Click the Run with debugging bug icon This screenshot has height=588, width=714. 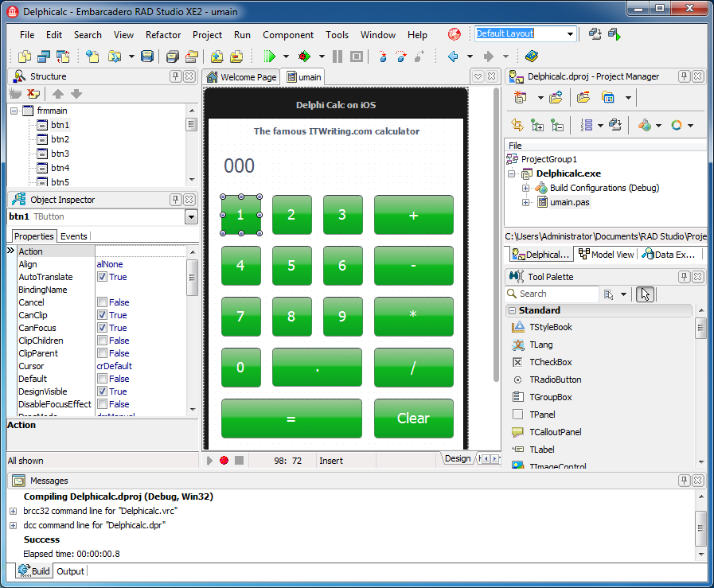click(x=304, y=56)
